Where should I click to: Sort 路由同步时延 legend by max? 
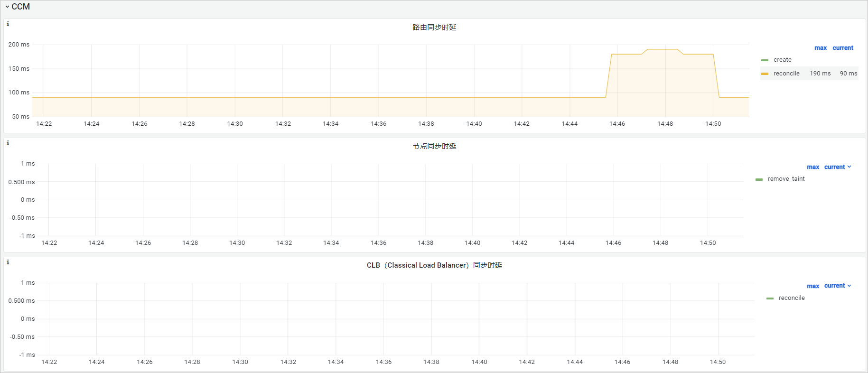821,48
